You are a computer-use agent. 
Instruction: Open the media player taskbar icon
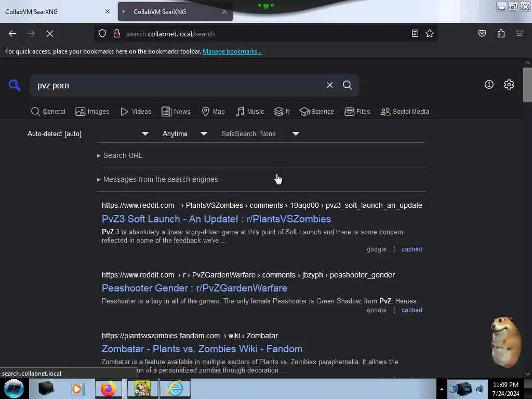[77, 389]
